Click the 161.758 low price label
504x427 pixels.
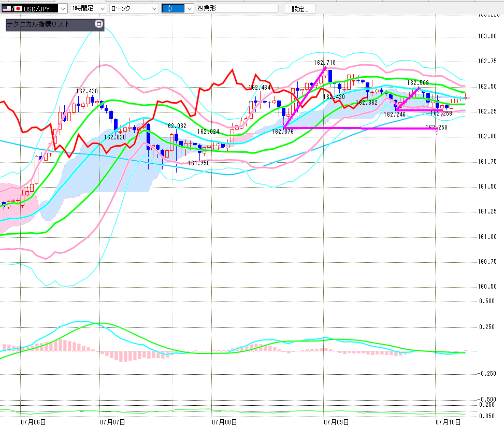(x=198, y=163)
